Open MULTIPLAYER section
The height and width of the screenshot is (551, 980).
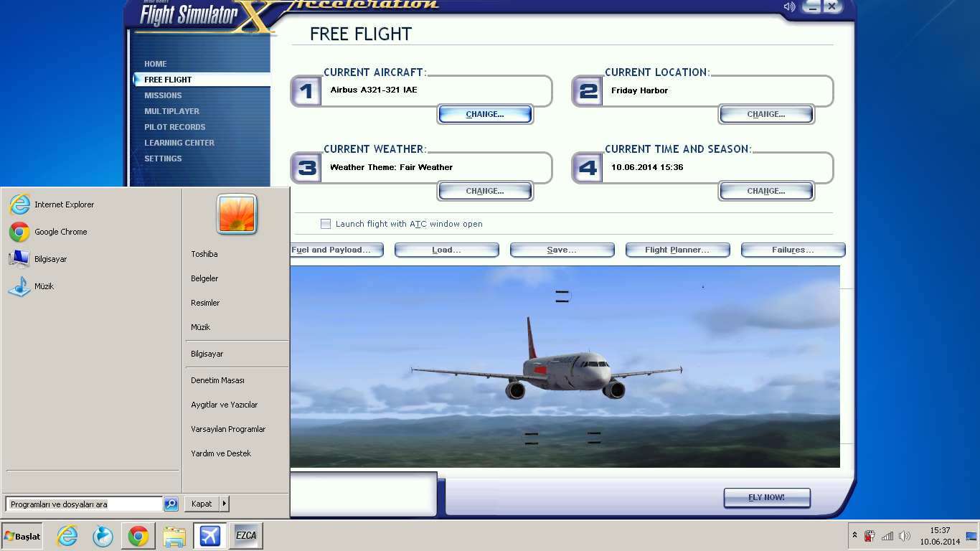171,111
